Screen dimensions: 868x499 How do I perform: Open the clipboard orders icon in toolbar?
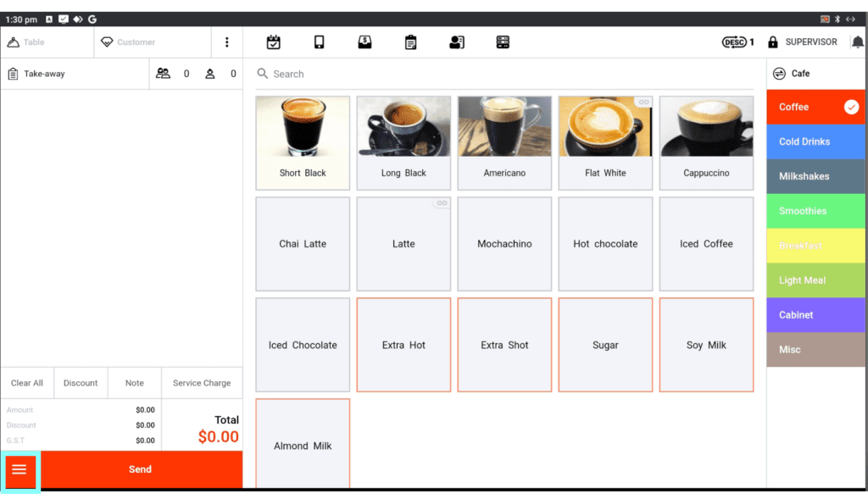pyautogui.click(x=410, y=42)
